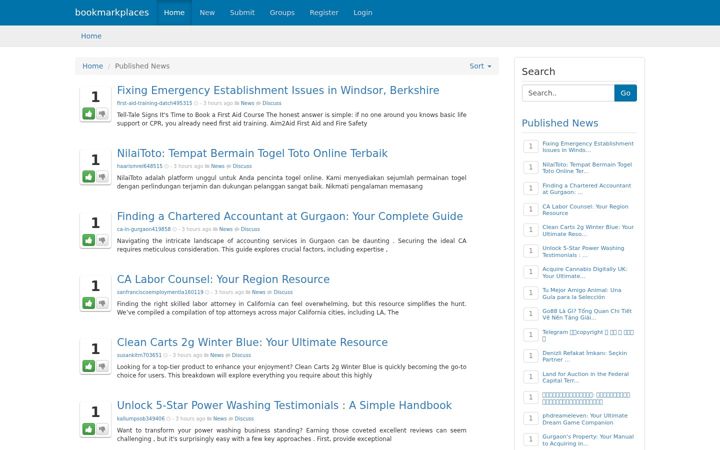Click vote count box beside Land for Auction
This screenshot has height=450, width=720.
tap(530, 377)
